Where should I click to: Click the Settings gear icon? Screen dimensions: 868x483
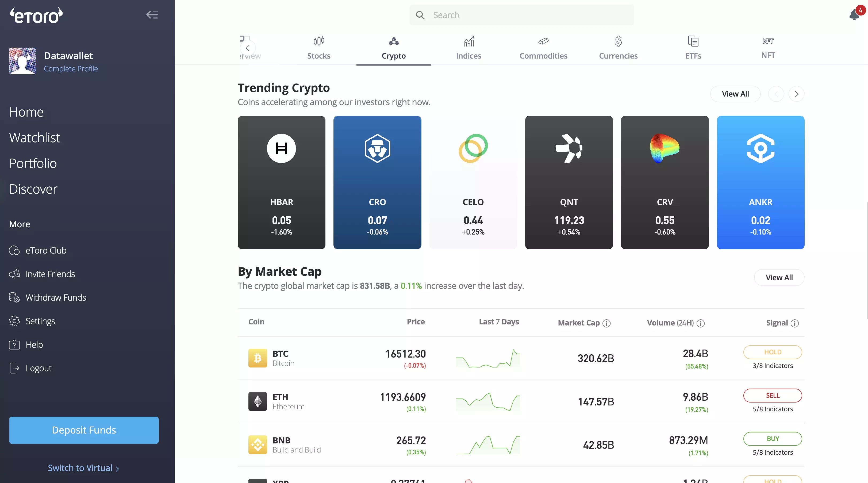tap(14, 321)
